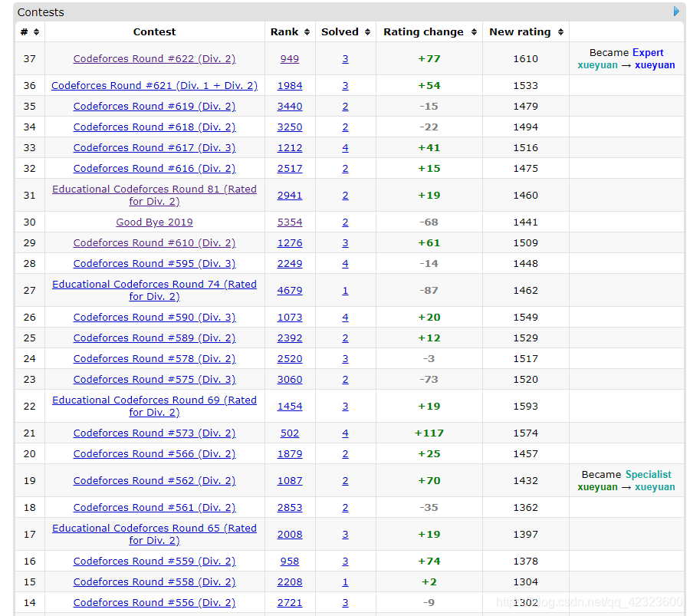The width and height of the screenshot is (690, 616).
Task: Click rank 5354 link
Action: [290, 222]
